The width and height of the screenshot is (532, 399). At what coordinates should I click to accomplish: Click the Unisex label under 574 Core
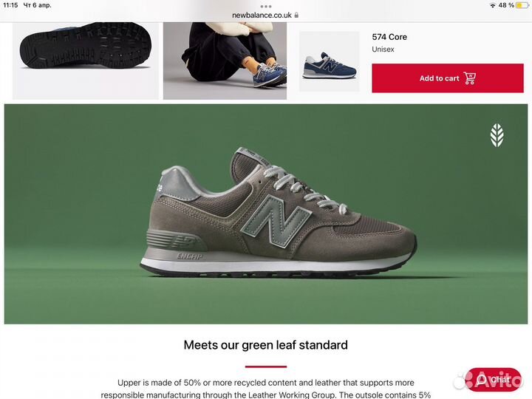[383, 50]
